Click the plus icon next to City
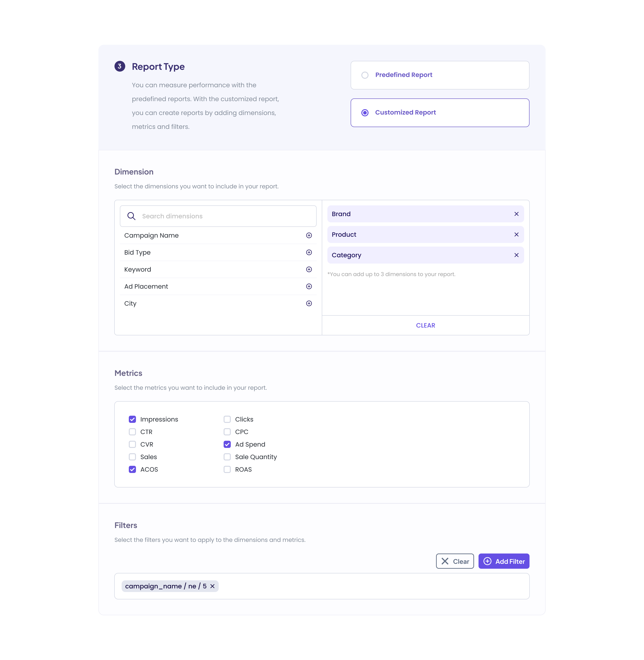This screenshot has height=660, width=644. 309,304
